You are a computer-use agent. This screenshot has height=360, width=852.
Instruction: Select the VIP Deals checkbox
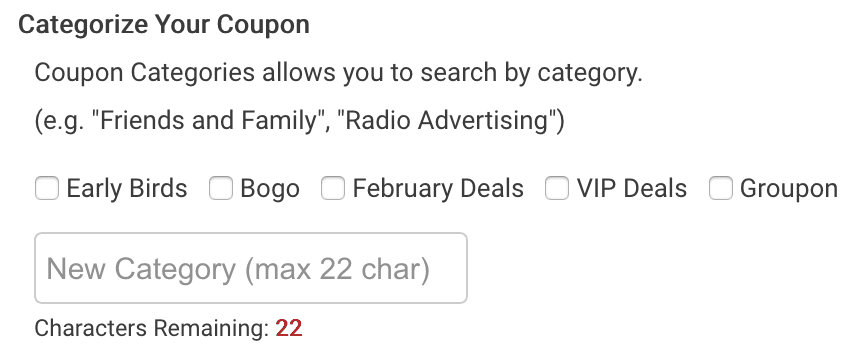[557, 189]
